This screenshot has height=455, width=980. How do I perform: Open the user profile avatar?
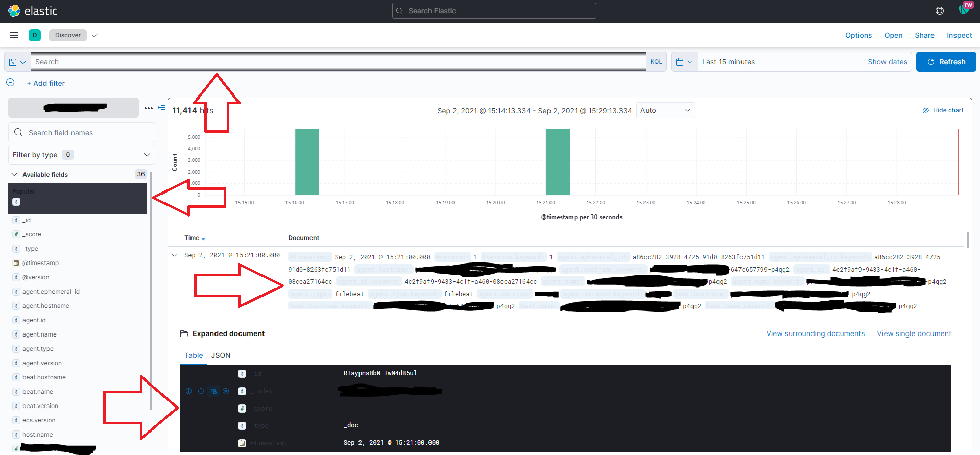(x=965, y=9)
